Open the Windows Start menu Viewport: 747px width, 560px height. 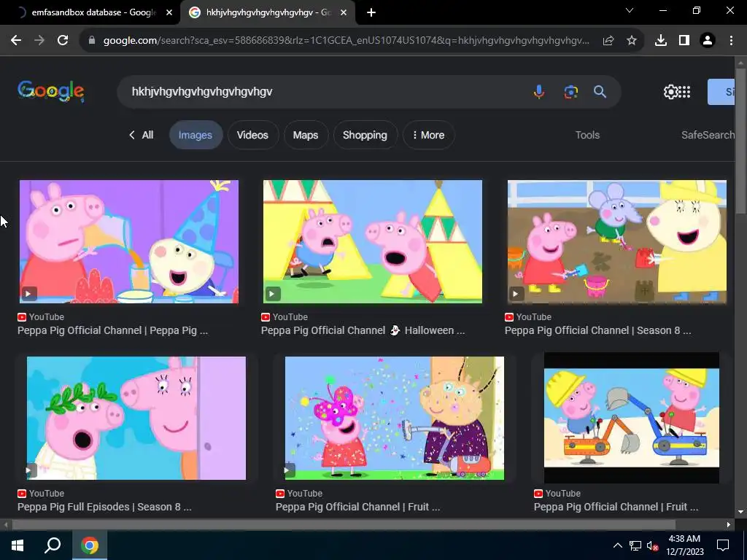click(18, 545)
